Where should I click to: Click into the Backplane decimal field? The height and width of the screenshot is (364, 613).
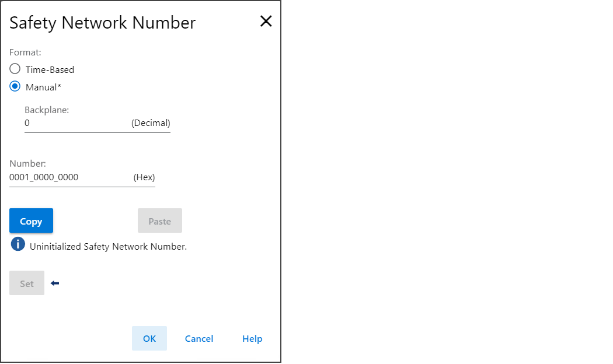(76, 123)
